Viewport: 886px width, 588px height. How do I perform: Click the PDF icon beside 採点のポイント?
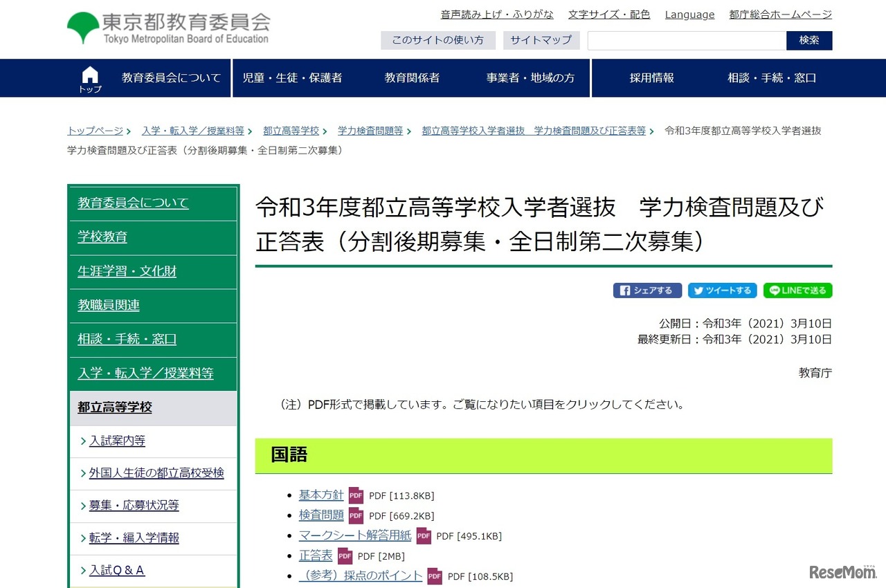(435, 576)
